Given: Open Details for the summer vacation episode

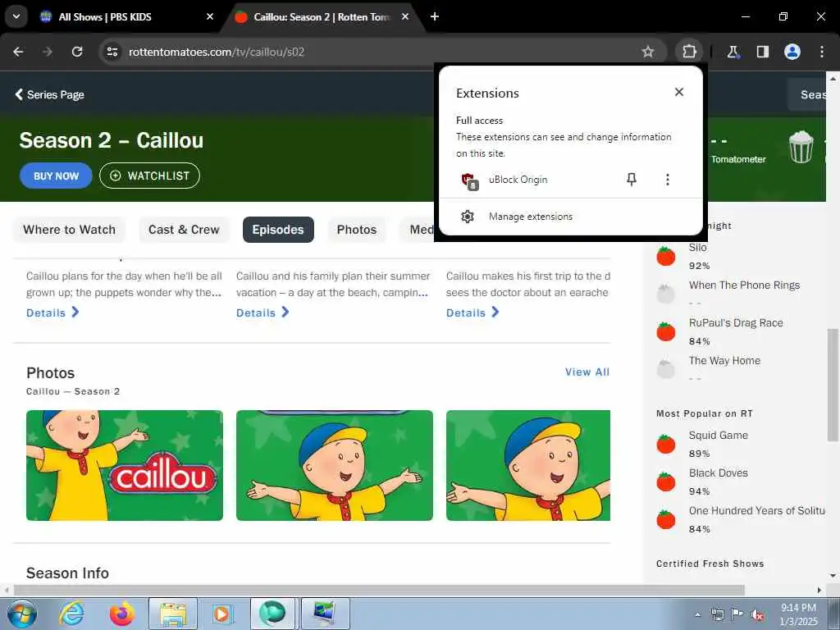Looking at the screenshot, I should click(262, 313).
